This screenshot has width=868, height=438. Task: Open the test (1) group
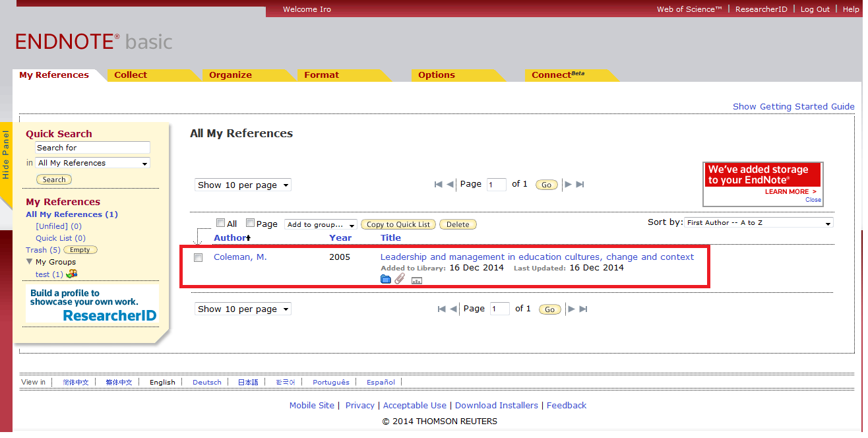(49, 274)
